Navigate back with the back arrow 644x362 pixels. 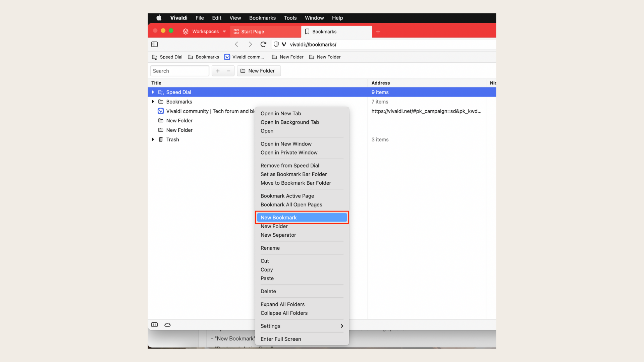pos(236,44)
